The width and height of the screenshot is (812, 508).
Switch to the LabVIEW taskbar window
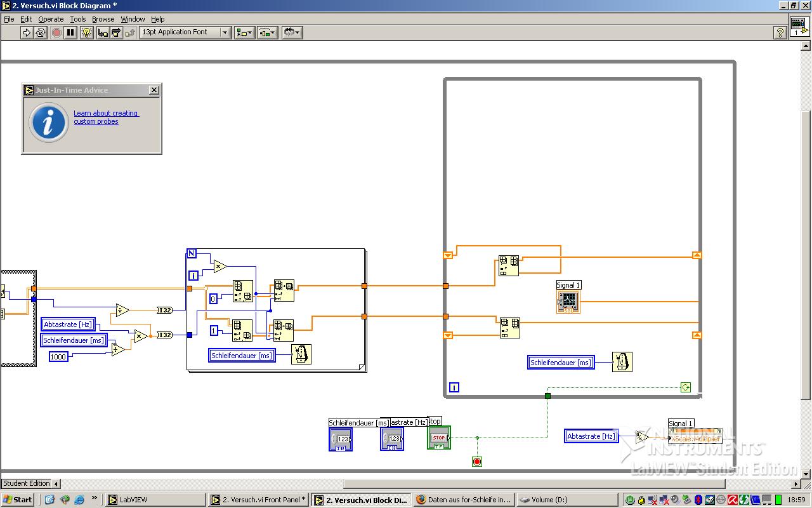[x=154, y=500]
